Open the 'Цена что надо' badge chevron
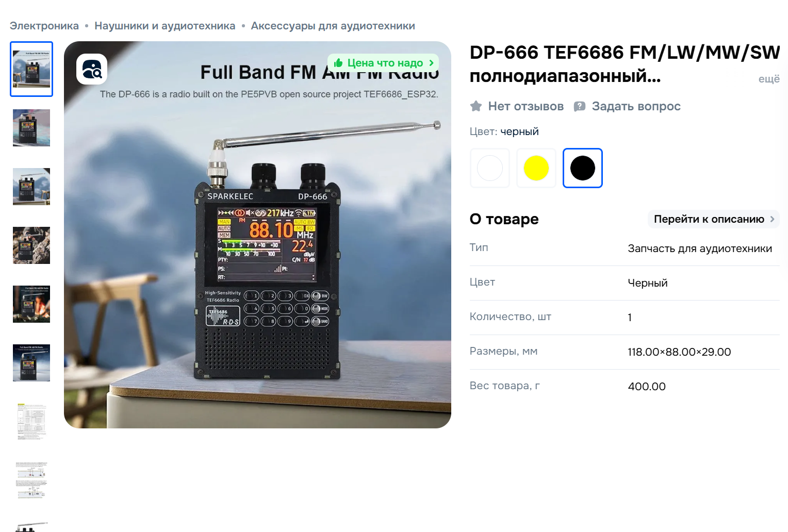 (431, 63)
